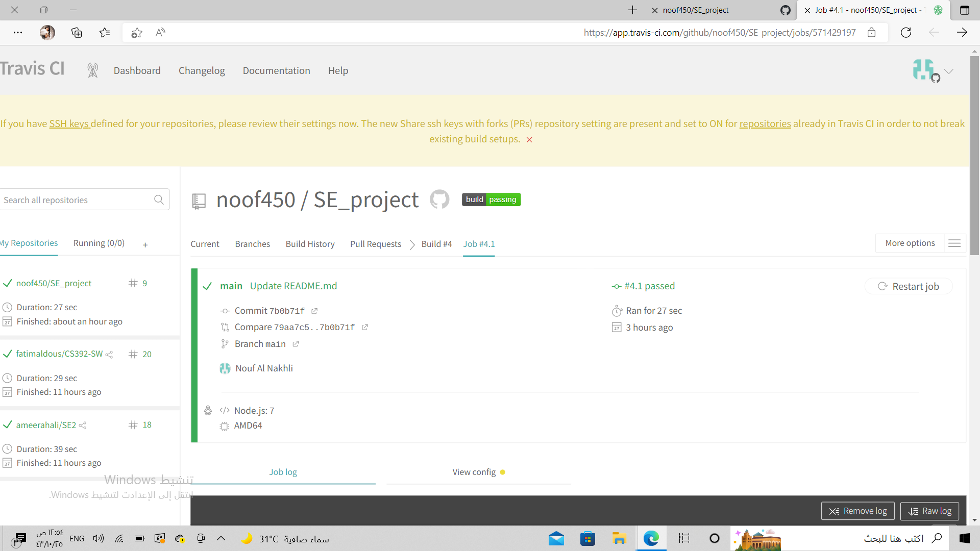This screenshot has height=551, width=980.
Task: Show hidden system tray icons chevron
Action: [221, 538]
